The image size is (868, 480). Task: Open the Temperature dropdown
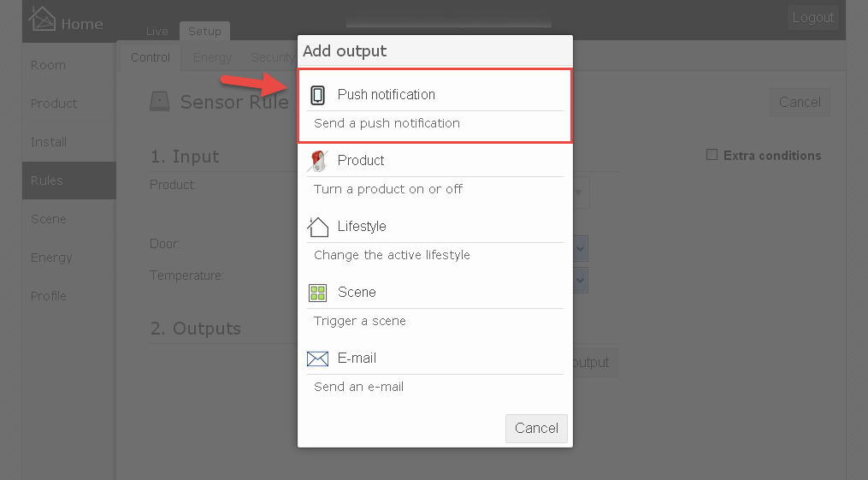pyautogui.click(x=580, y=280)
